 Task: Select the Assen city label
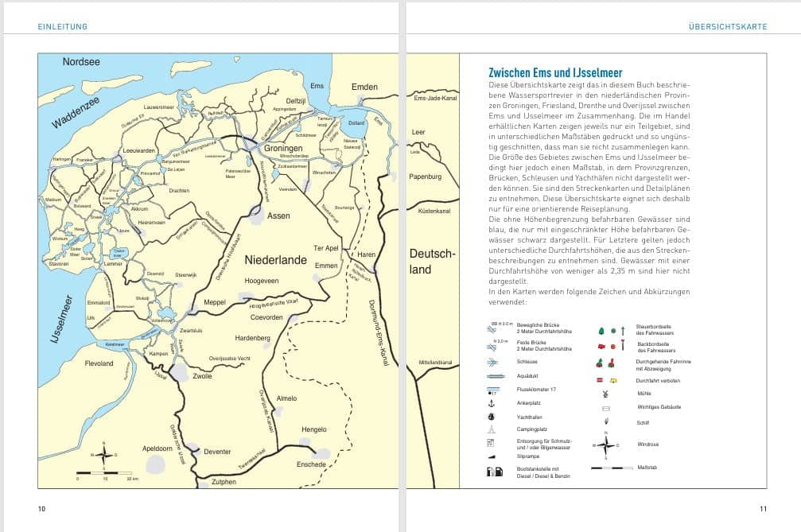click(278, 216)
